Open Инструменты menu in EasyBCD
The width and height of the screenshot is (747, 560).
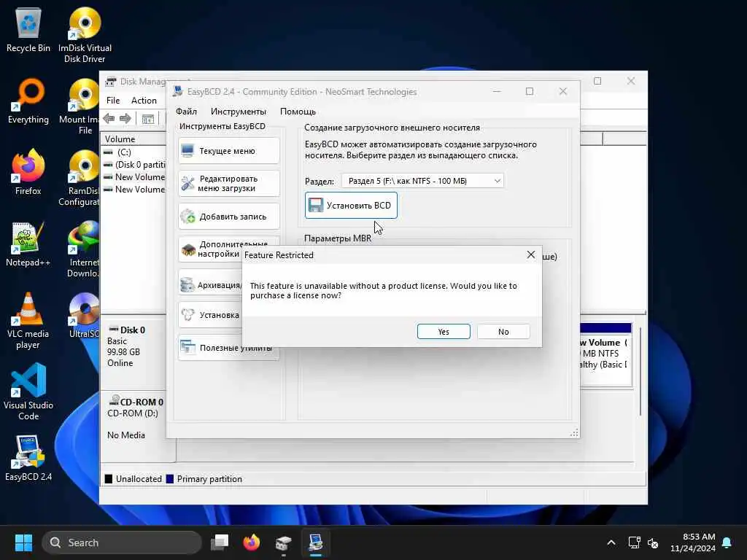point(239,112)
